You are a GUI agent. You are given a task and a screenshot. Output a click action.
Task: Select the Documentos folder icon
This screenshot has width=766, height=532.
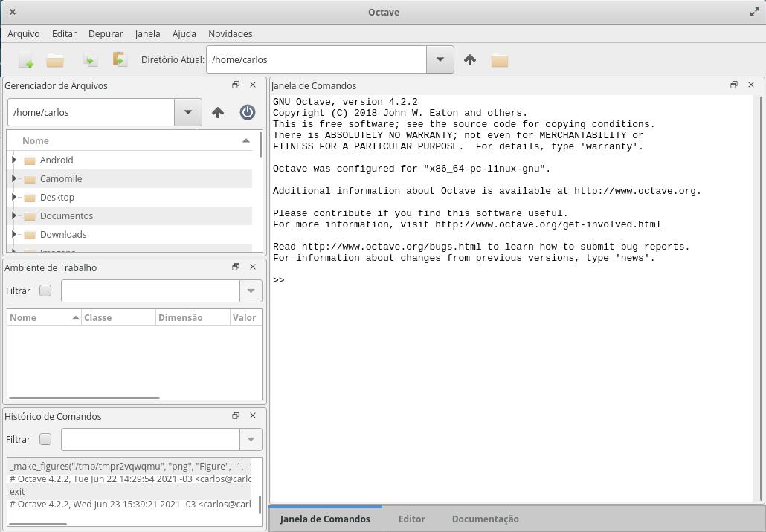pyautogui.click(x=30, y=216)
